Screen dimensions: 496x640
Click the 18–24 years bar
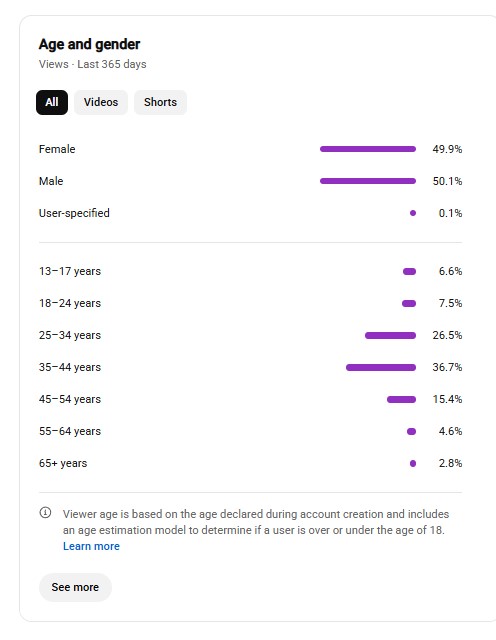coord(409,303)
